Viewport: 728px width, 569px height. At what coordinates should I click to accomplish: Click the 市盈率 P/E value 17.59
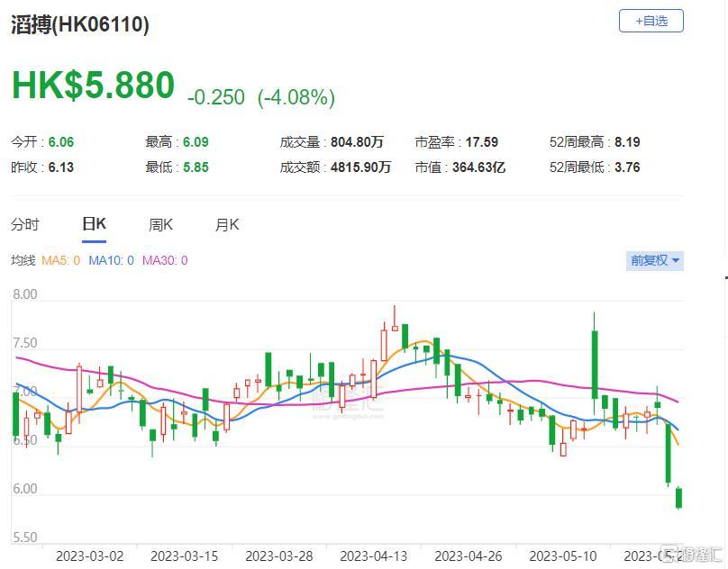click(481, 142)
